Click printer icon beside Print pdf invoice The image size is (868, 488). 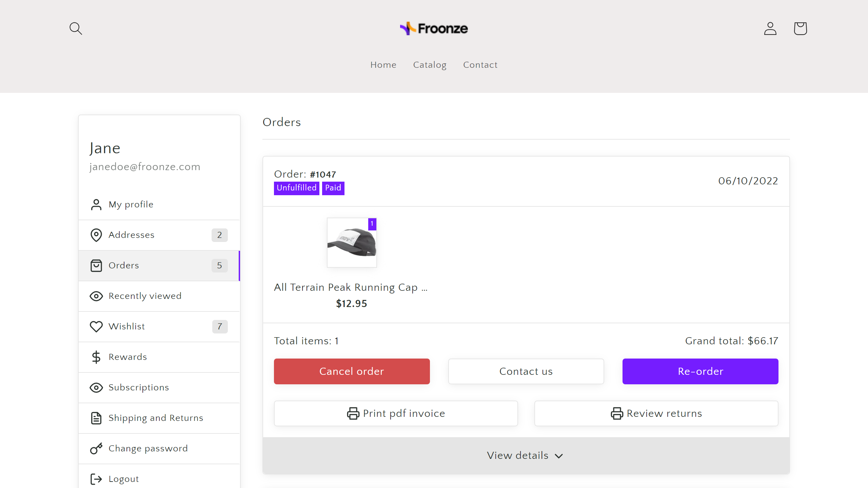pyautogui.click(x=353, y=413)
